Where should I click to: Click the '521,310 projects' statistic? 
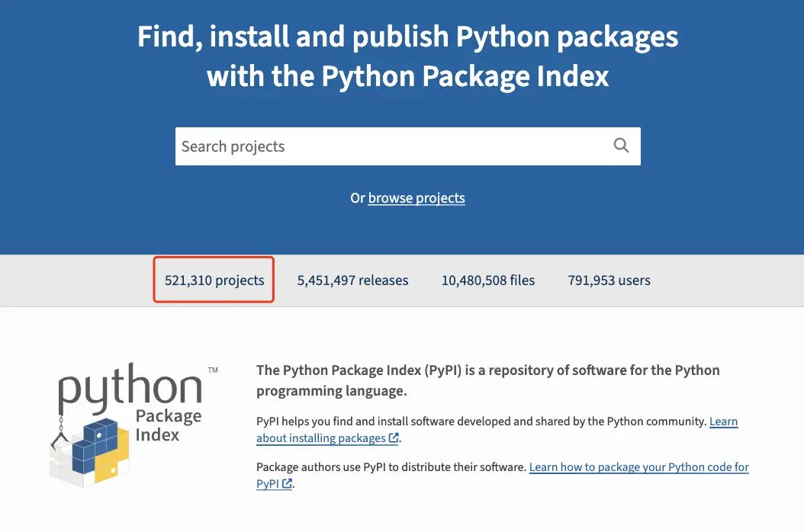[214, 280]
